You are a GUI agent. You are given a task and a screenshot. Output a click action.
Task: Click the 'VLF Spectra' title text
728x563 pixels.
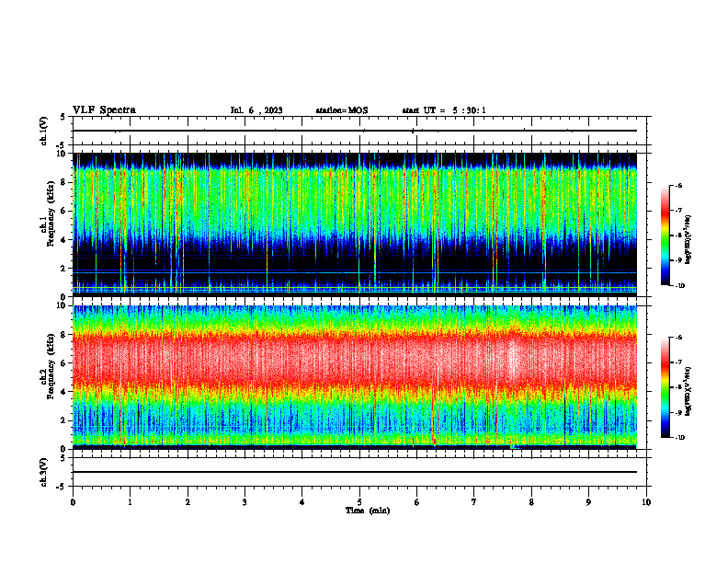(104, 110)
